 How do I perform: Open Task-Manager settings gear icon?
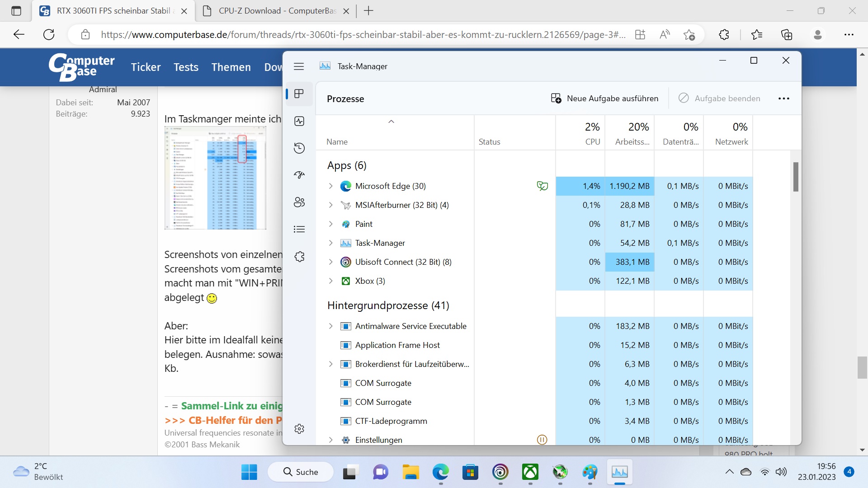pos(299,429)
